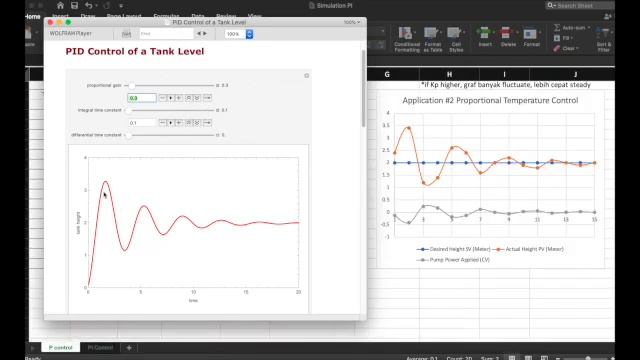Viewport: 640px width, 360px height.
Task: Expand the Auto-sum dropdown arrow
Action: click(589, 27)
